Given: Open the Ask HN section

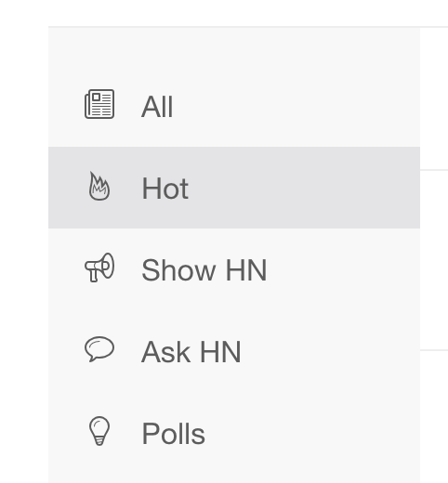Looking at the screenshot, I should point(191,352).
